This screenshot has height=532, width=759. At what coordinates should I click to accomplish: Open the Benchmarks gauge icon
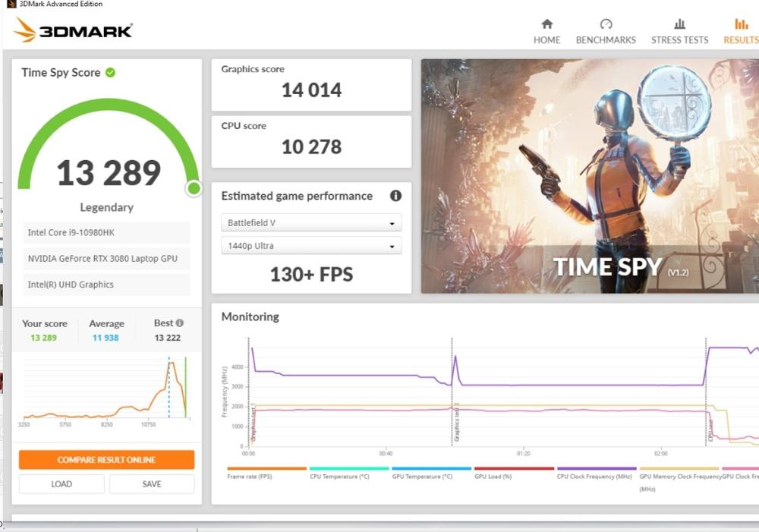pos(606,24)
